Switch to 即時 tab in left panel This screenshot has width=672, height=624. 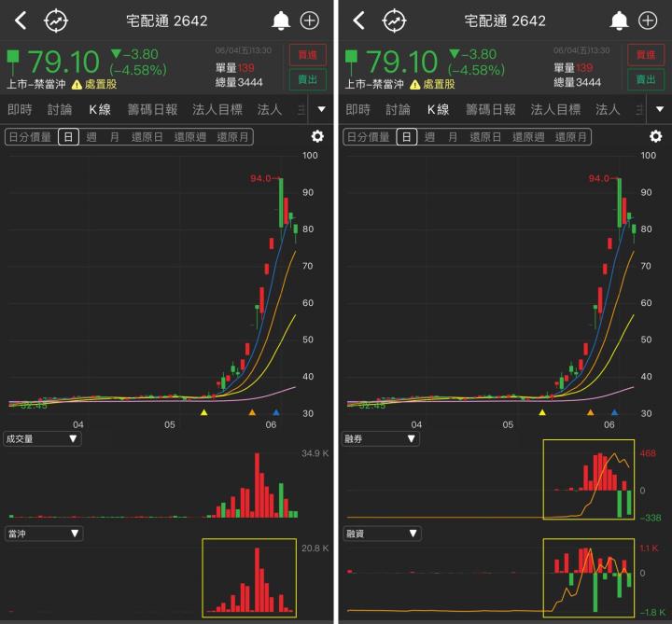20,110
